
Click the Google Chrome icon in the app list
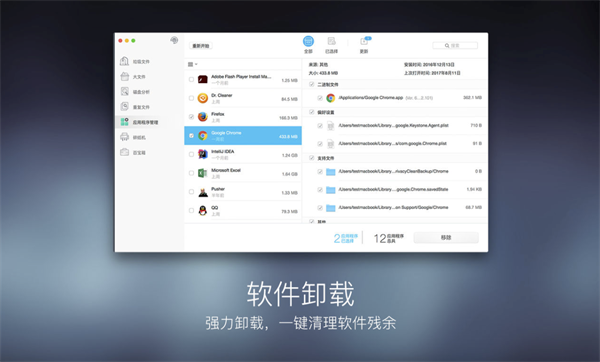[x=203, y=135]
